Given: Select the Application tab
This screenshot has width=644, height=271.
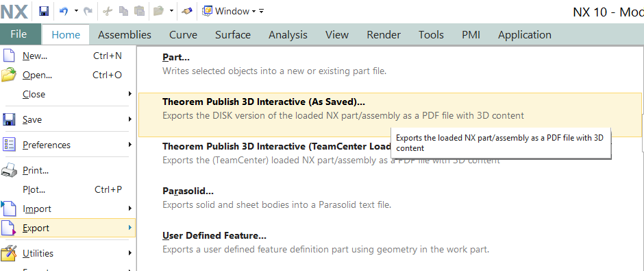Looking at the screenshot, I should point(525,35).
